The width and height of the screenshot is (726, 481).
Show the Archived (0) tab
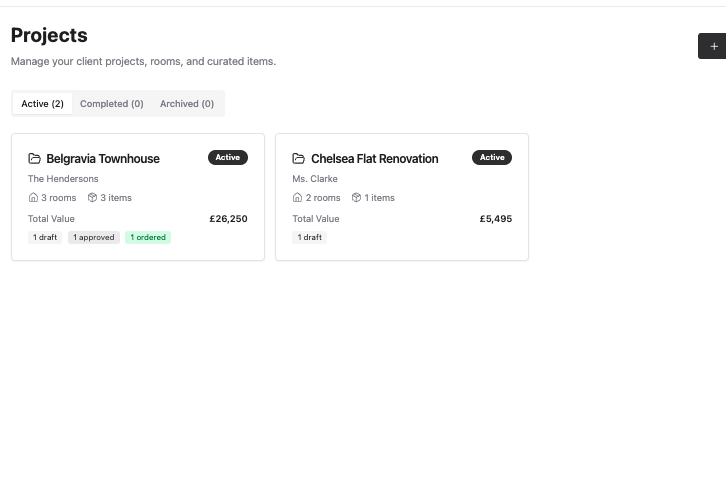[187, 104]
